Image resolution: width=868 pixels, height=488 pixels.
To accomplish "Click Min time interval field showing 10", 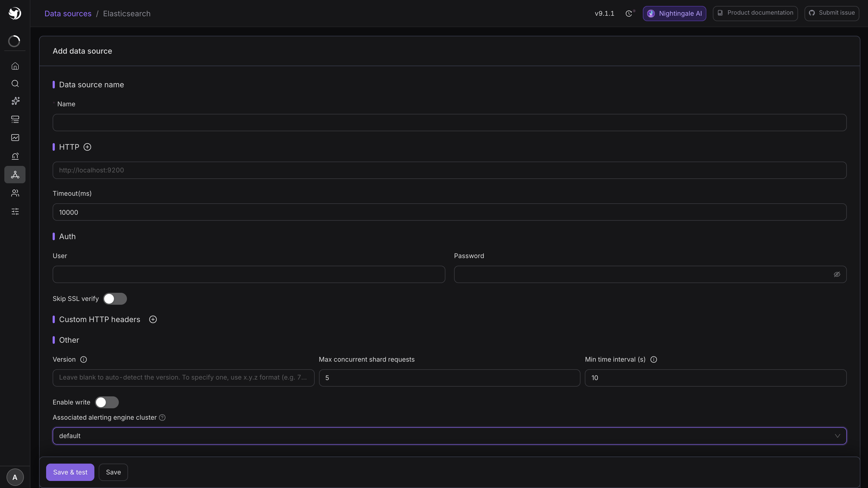I will [x=716, y=378].
